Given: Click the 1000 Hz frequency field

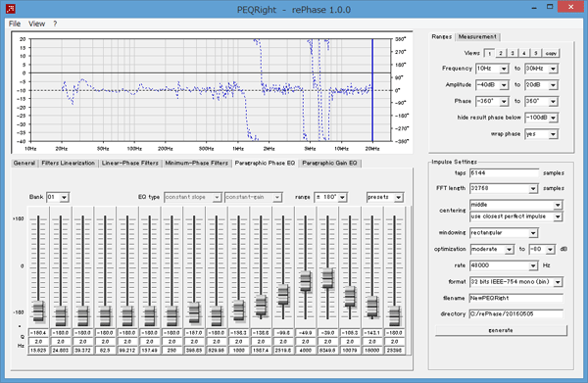Looking at the screenshot, I should coord(238,351).
